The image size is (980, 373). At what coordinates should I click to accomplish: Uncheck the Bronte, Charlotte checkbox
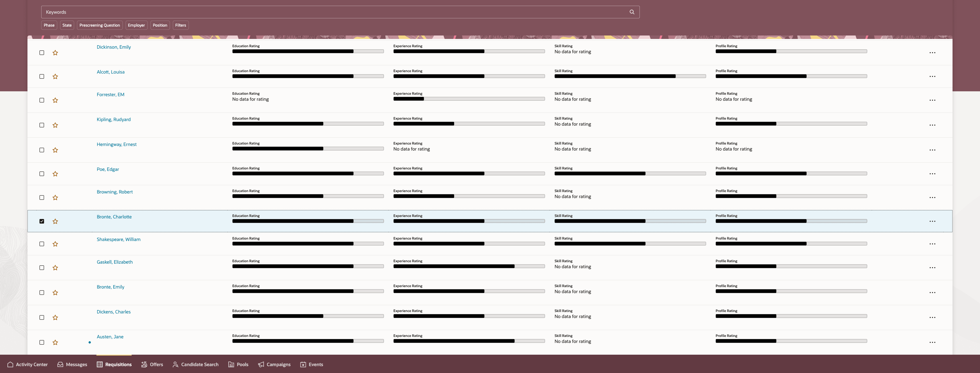click(42, 221)
